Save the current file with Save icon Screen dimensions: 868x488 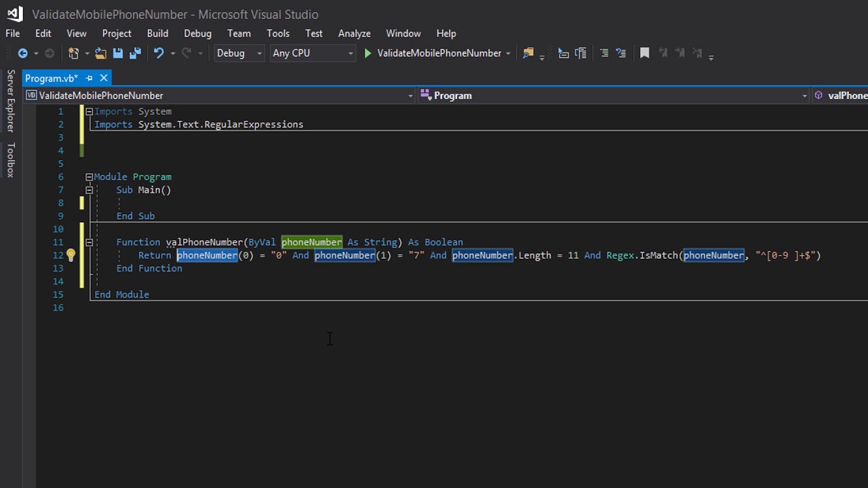(x=118, y=53)
